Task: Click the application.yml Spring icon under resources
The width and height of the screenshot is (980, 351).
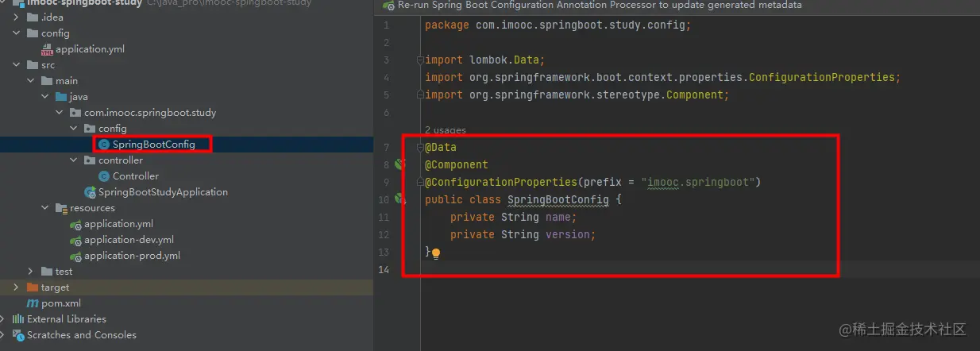Action: click(75, 224)
